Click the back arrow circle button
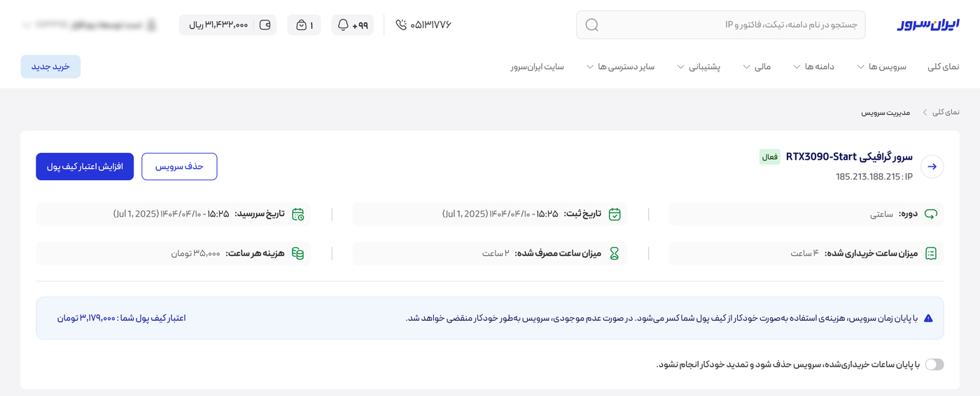 click(932, 167)
